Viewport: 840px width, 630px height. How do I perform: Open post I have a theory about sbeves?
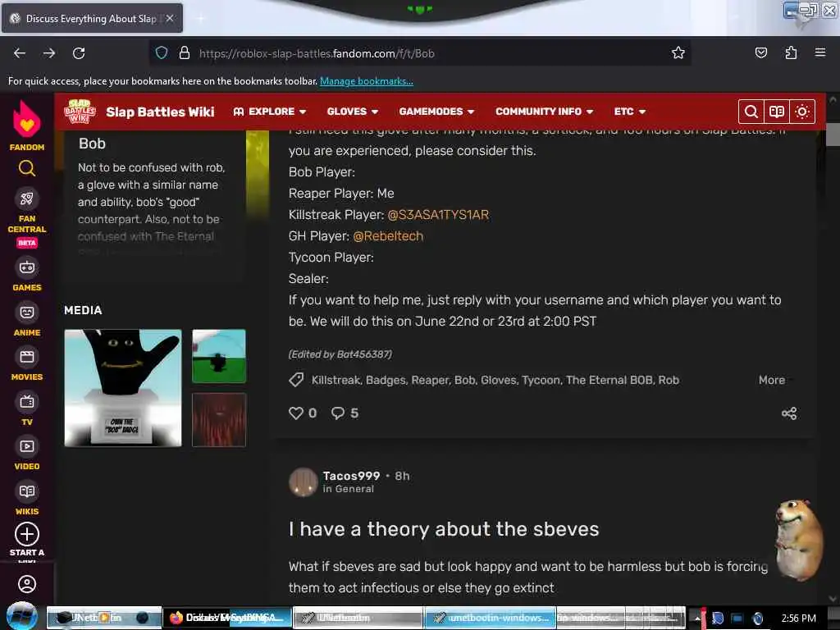(x=444, y=529)
